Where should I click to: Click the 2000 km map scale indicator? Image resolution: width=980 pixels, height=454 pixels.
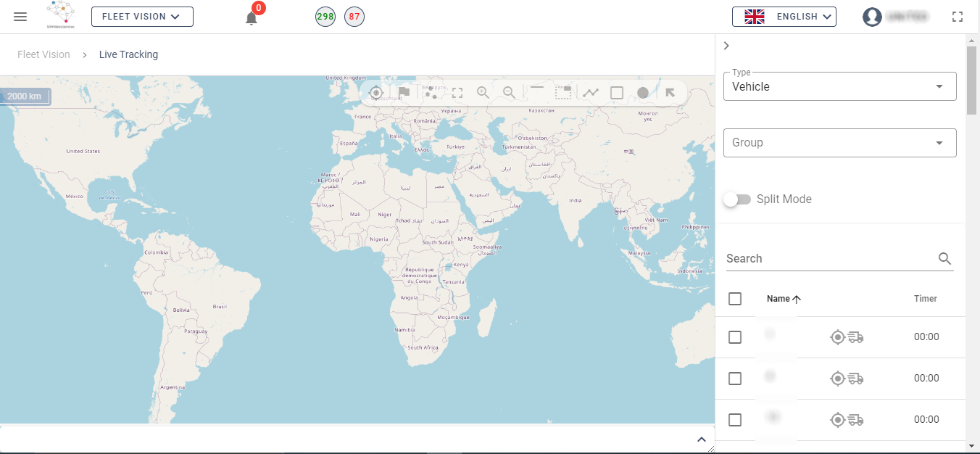25,96
